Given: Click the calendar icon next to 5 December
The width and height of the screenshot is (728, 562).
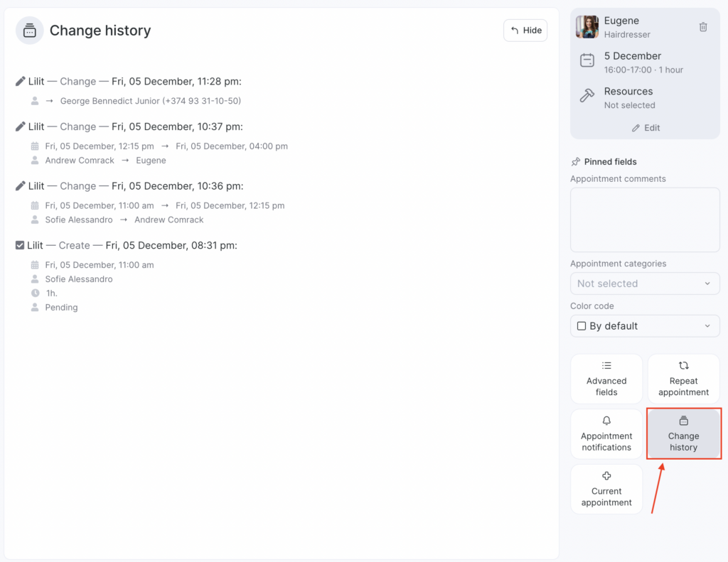Looking at the screenshot, I should [x=587, y=61].
